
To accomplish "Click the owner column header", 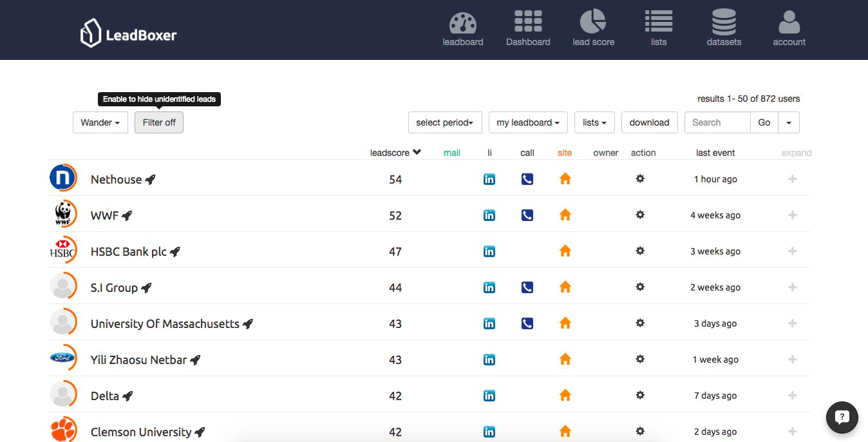I will 606,153.
